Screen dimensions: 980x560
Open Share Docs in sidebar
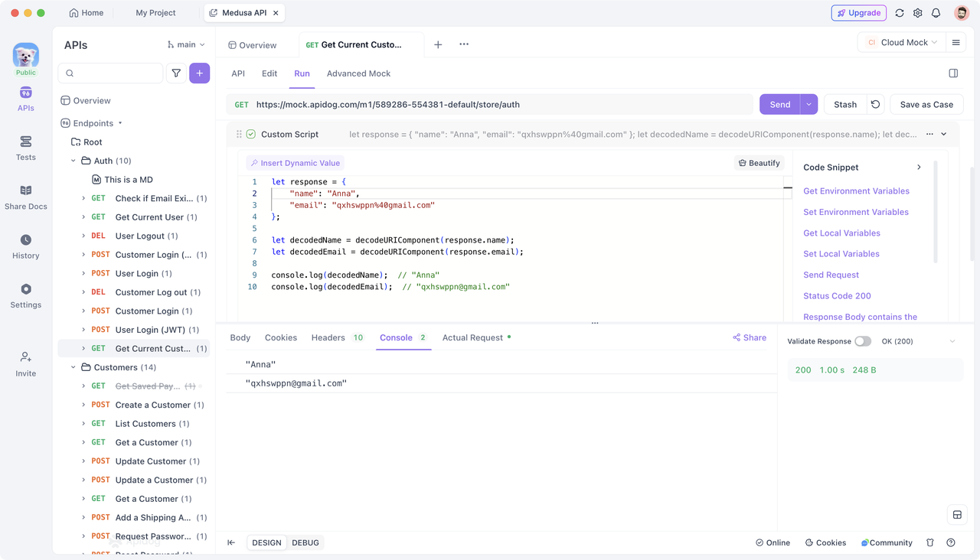(25, 197)
